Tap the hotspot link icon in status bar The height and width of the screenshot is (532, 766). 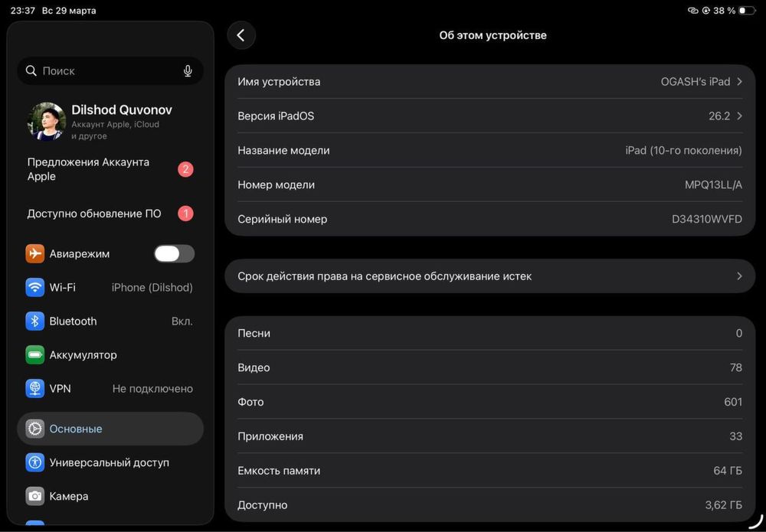692,10
